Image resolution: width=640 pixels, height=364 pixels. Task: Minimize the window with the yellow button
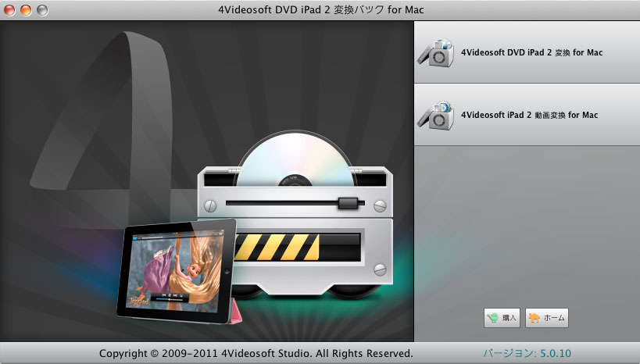27,10
